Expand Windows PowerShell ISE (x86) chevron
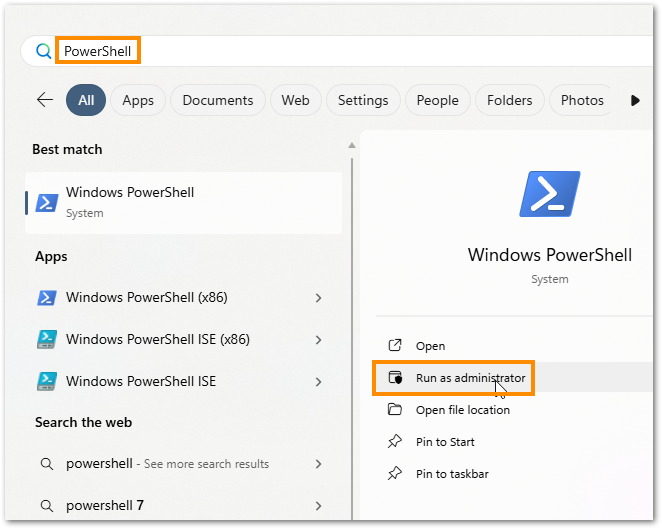The height and width of the screenshot is (529, 662). point(318,339)
